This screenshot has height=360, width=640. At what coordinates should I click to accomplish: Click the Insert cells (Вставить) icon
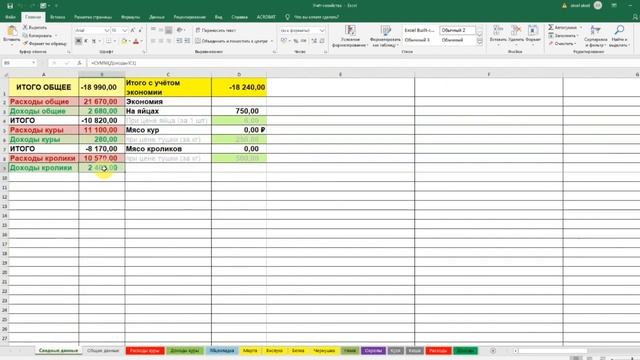498,30
